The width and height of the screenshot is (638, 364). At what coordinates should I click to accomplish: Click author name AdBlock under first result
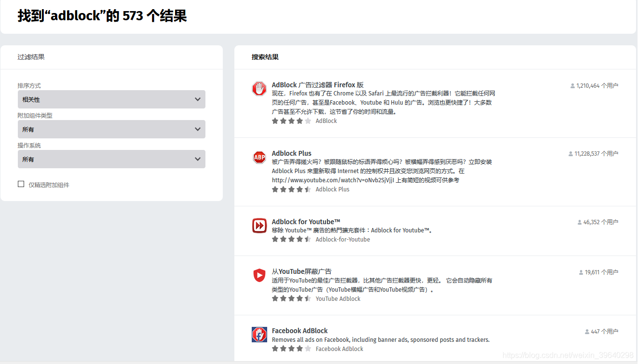click(326, 121)
